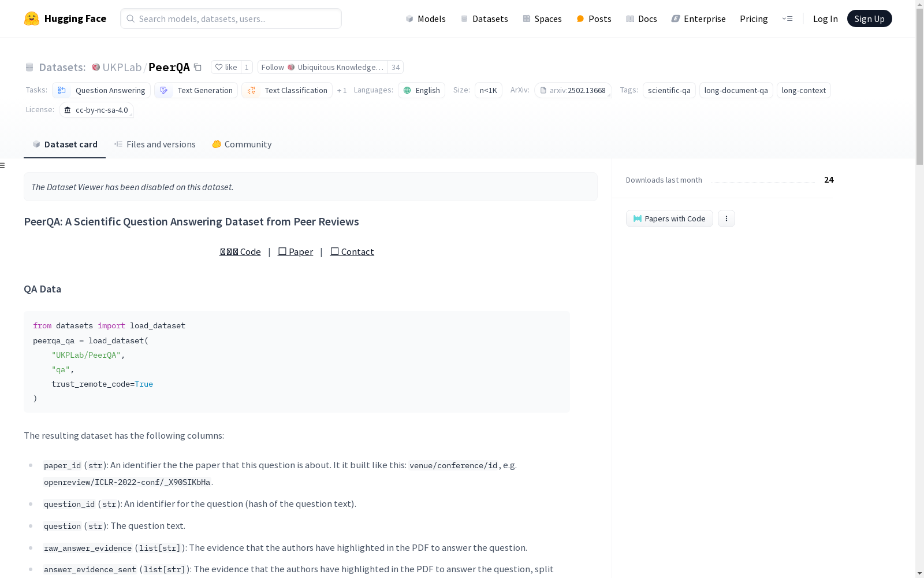
Task: Click the page scrollbar down arrow
Action: pos(919,573)
